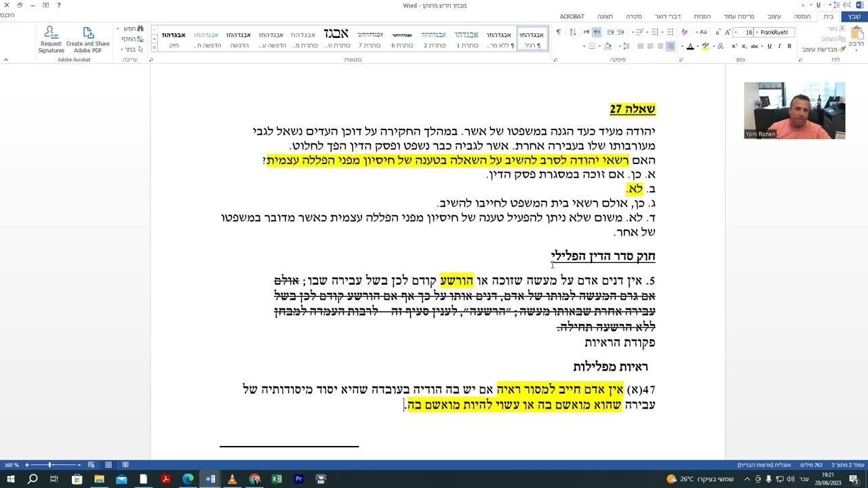The height and width of the screenshot is (488, 868).
Task: Open Excel from the Windows taskbar
Action: [277, 479]
